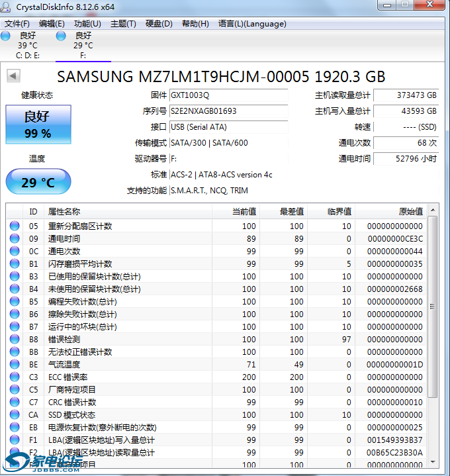Click the status icon for CA SSD 模式状态
The width and height of the screenshot is (450, 476).
pyautogui.click(x=15, y=414)
